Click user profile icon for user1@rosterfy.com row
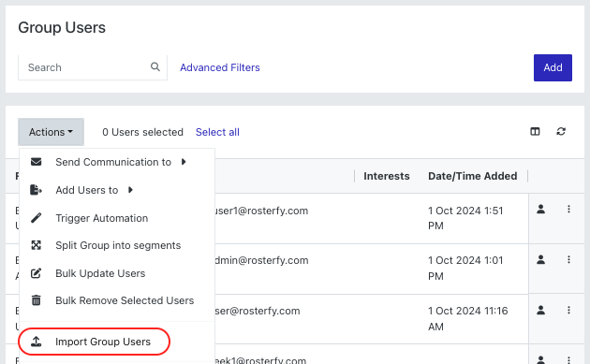Screen dimensions: 590x364 pos(540,209)
